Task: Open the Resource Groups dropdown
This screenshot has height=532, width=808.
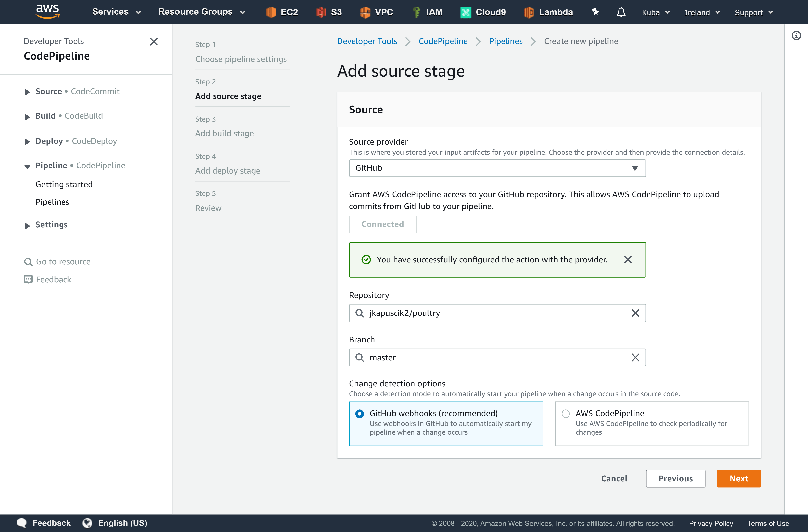Action: pos(202,12)
